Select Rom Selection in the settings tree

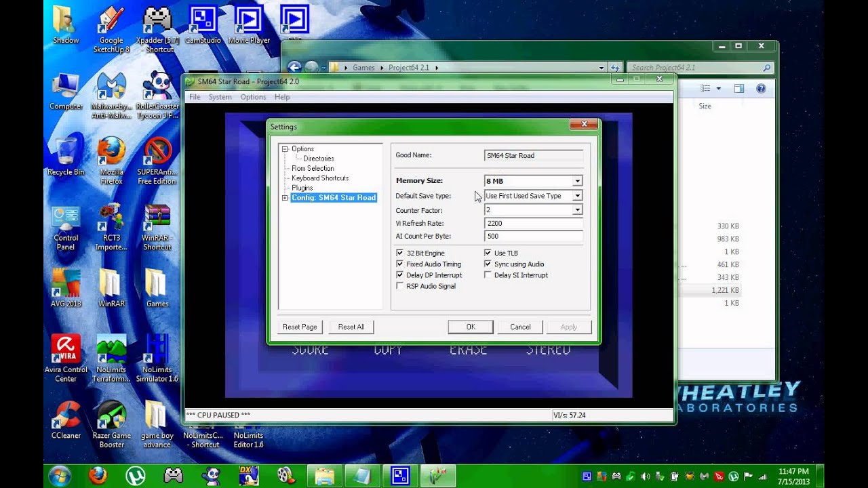click(x=313, y=168)
